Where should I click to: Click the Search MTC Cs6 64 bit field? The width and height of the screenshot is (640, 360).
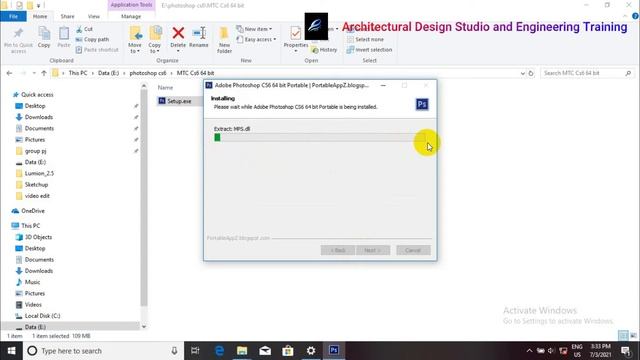coord(587,73)
